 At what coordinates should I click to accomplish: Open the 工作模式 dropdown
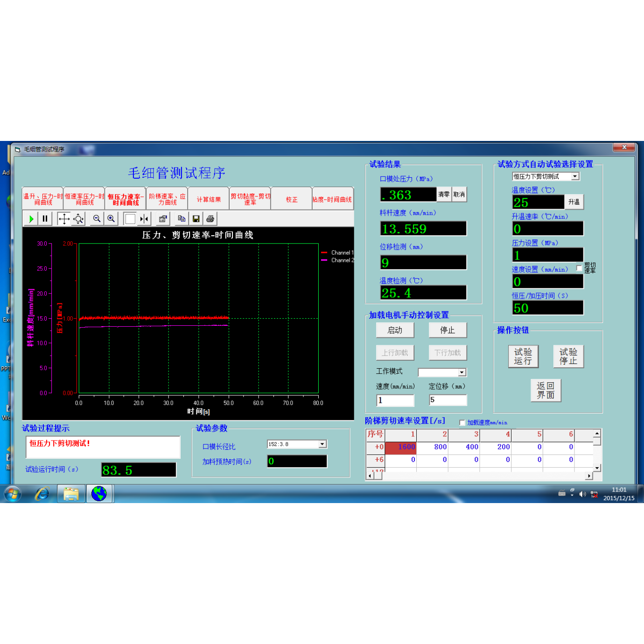[x=462, y=372]
